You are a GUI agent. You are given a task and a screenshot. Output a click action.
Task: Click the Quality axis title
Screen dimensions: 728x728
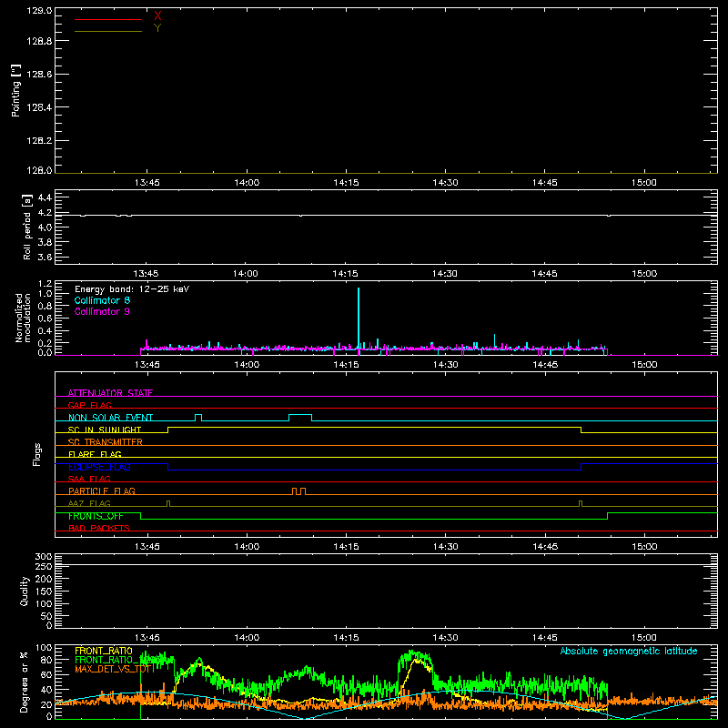coord(25,591)
